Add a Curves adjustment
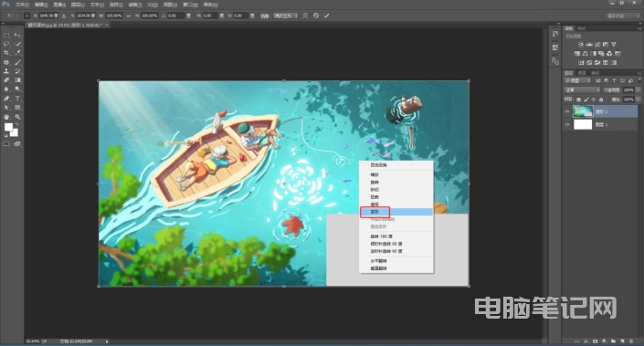The width and height of the screenshot is (644, 346). [x=597, y=45]
